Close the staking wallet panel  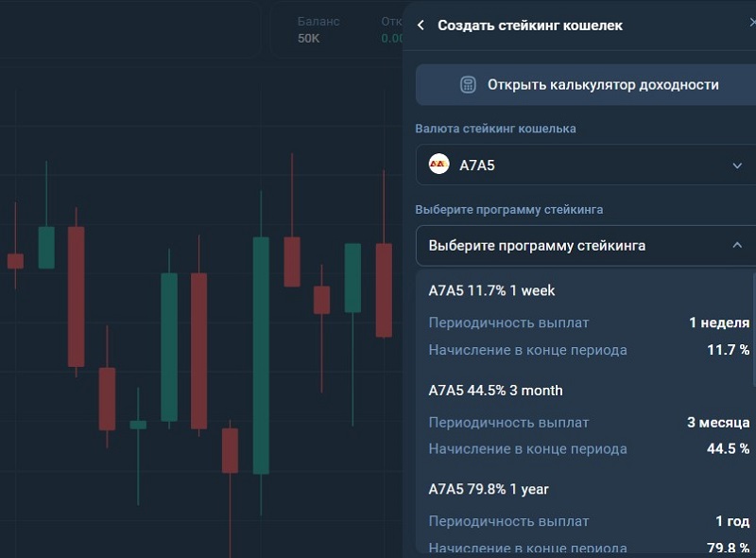[x=752, y=23]
